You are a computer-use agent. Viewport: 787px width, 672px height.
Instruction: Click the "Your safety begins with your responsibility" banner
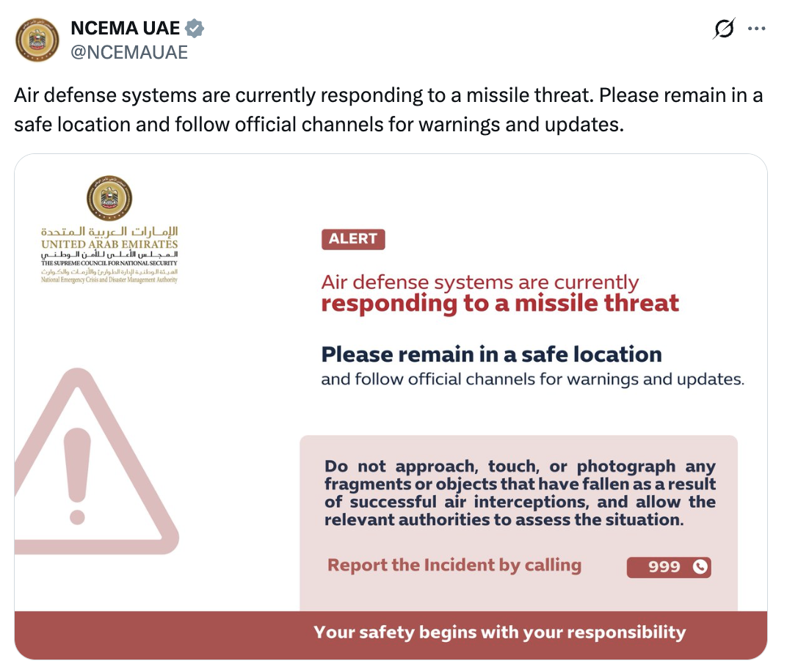pos(499,632)
